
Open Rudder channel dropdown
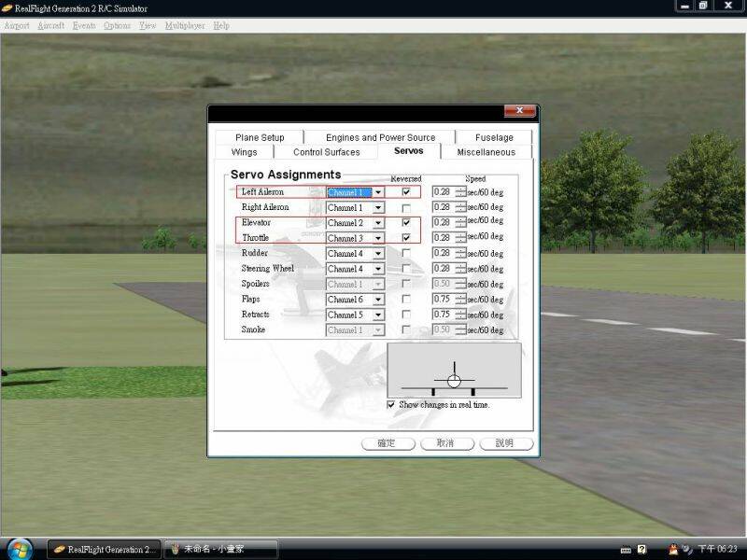point(378,253)
